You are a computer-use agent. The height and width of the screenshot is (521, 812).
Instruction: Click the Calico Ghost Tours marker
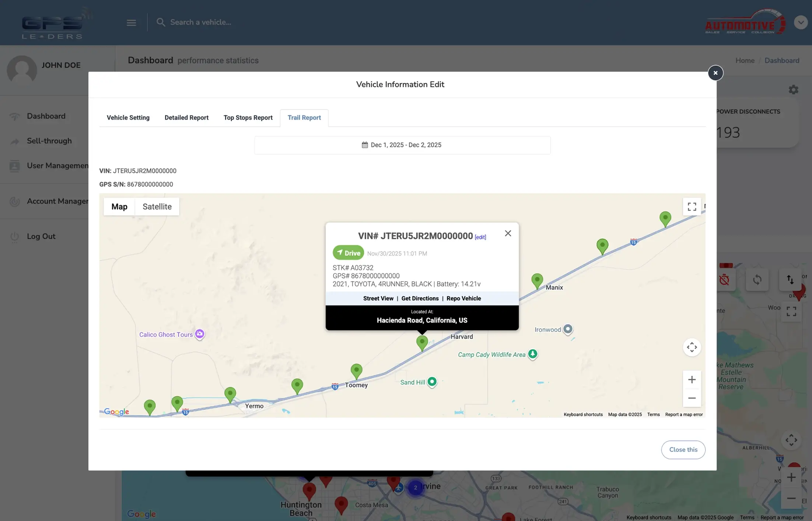[199, 334]
